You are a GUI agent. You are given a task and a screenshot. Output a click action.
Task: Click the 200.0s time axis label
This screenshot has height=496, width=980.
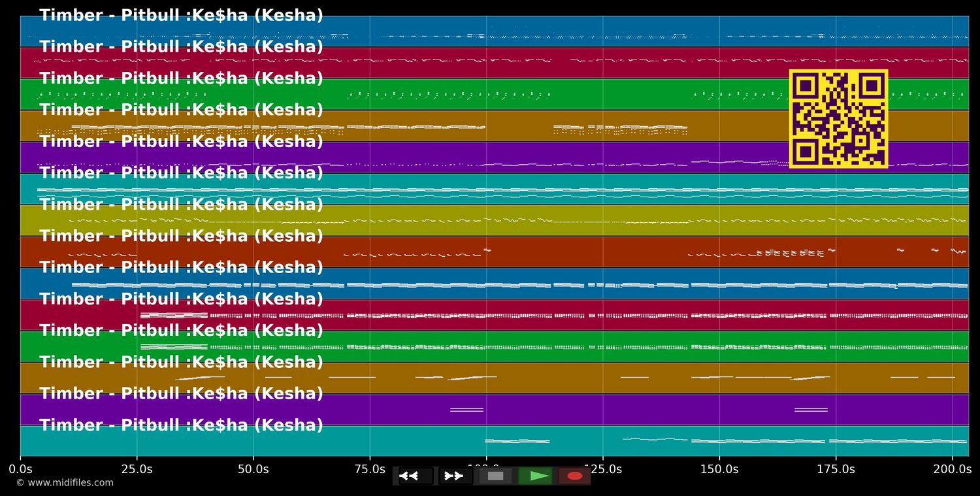pos(952,469)
